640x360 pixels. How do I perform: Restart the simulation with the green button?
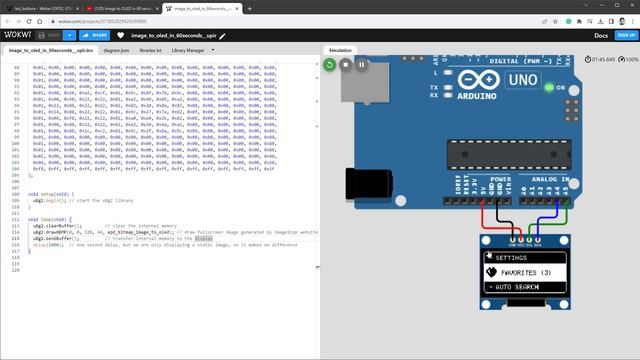click(x=329, y=64)
